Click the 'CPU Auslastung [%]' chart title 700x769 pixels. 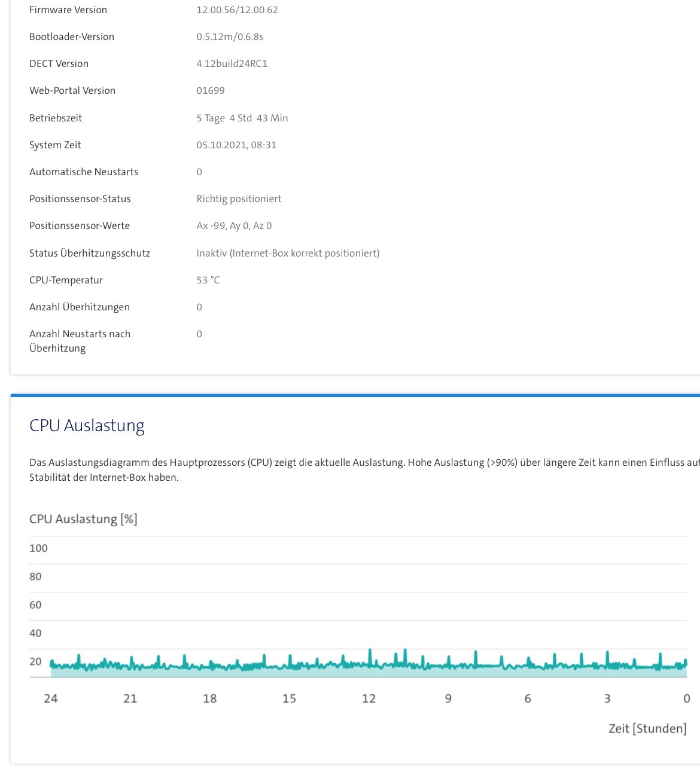click(x=83, y=519)
